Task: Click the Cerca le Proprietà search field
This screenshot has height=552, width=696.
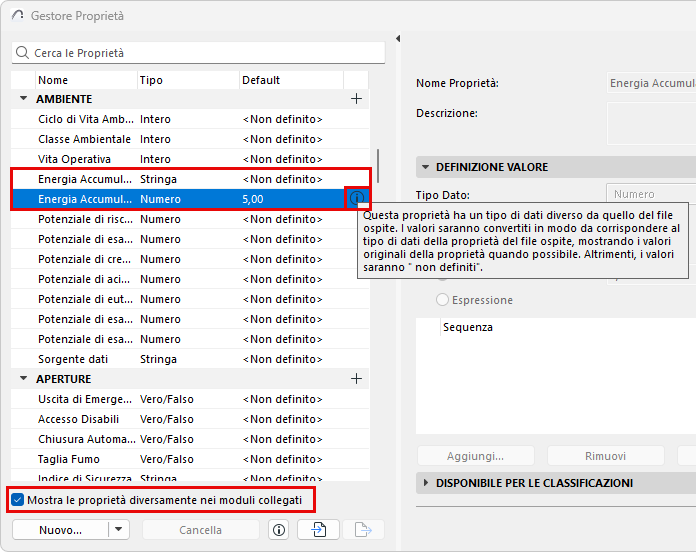Action: point(198,53)
